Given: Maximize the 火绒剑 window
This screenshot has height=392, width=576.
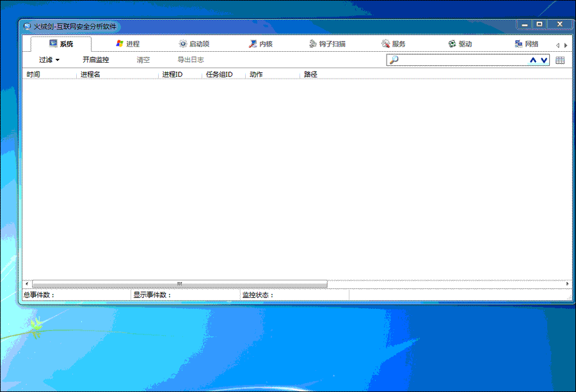Looking at the screenshot, I should (x=540, y=24).
